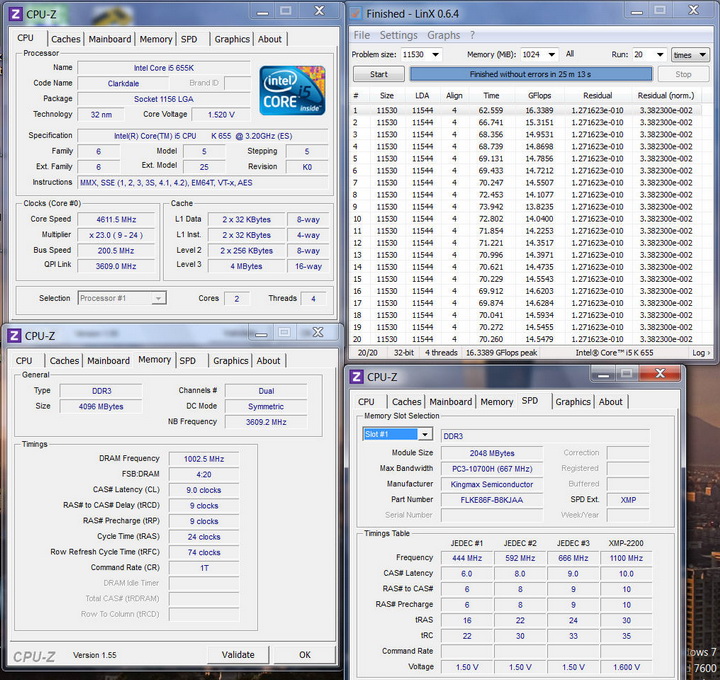Click the All memory link in LinX
720x680 pixels.
point(570,54)
